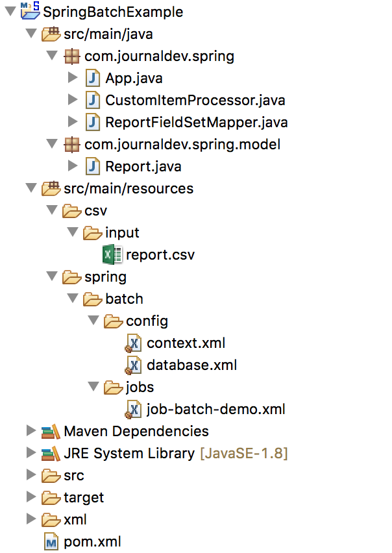
Task: Click the JRE System Library icon
Action: tap(51, 453)
